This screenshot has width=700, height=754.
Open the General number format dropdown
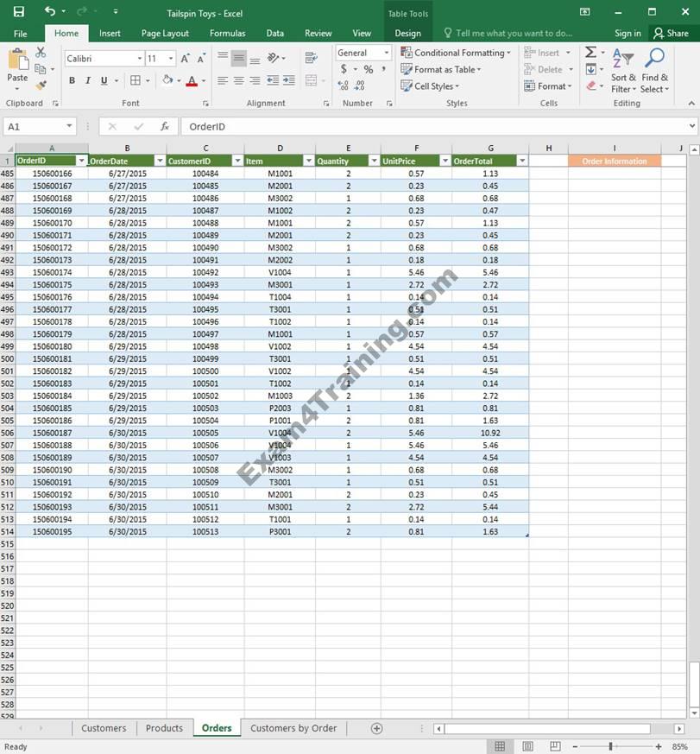[385, 53]
